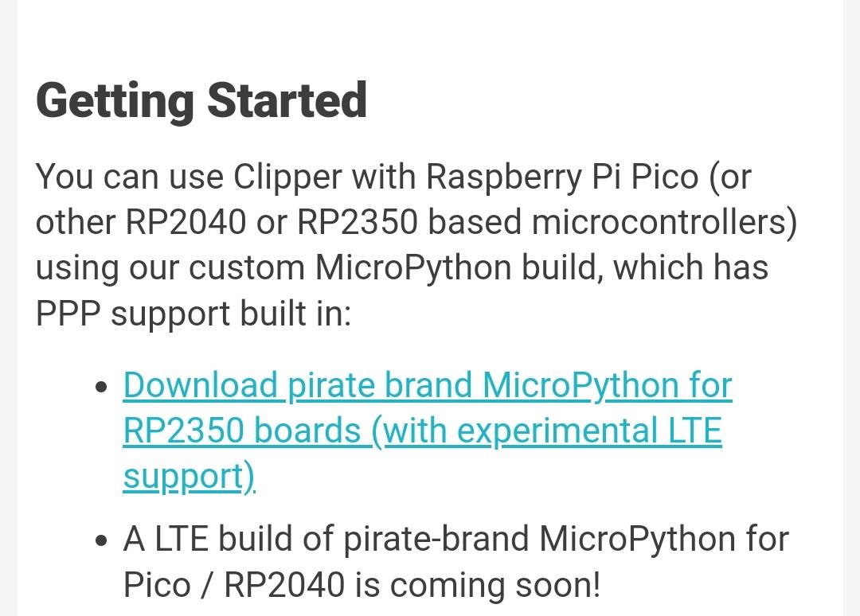This screenshot has width=860, height=616.
Task: Click the bullet point before the download link
Action: (101, 387)
